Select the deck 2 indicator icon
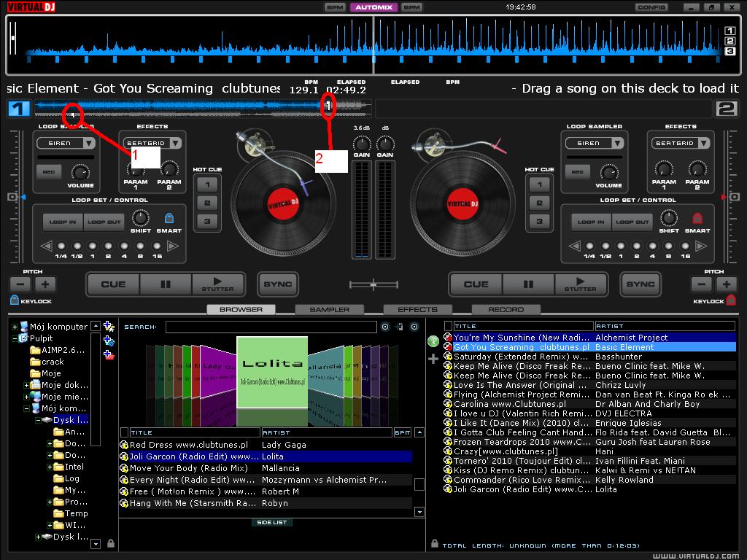 [x=727, y=109]
